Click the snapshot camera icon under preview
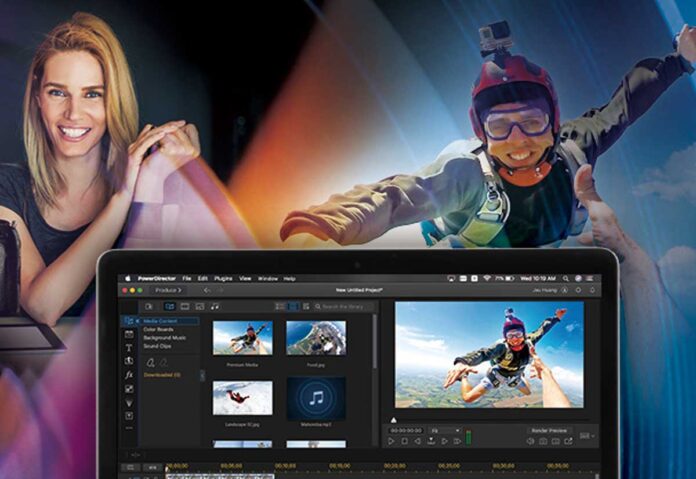The image size is (696, 479). tap(542, 441)
